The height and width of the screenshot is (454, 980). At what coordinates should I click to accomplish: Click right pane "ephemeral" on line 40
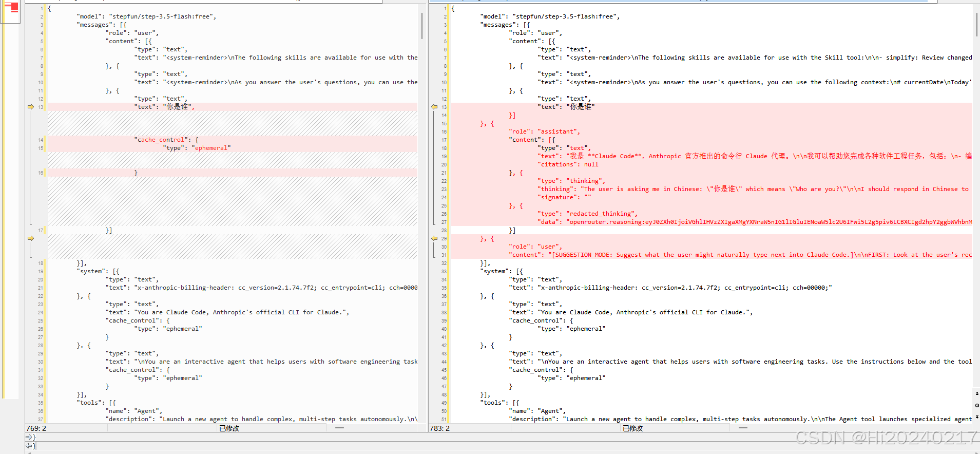click(x=586, y=329)
